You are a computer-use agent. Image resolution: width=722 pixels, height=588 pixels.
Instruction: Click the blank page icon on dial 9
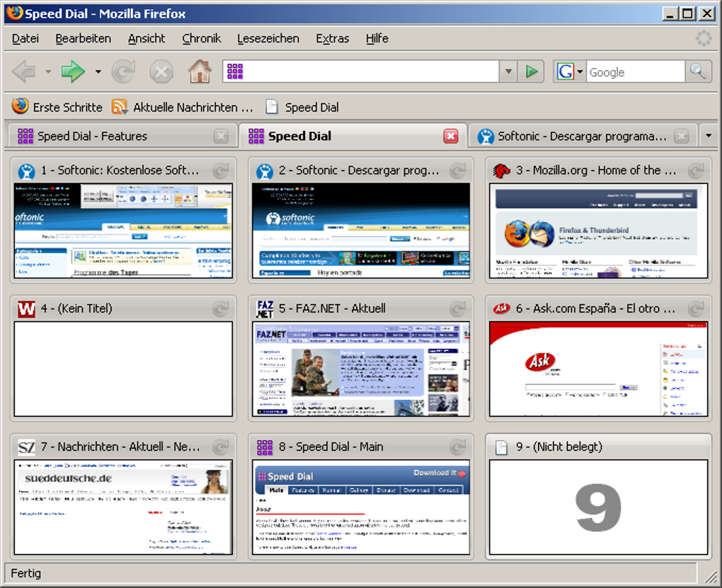[501, 447]
